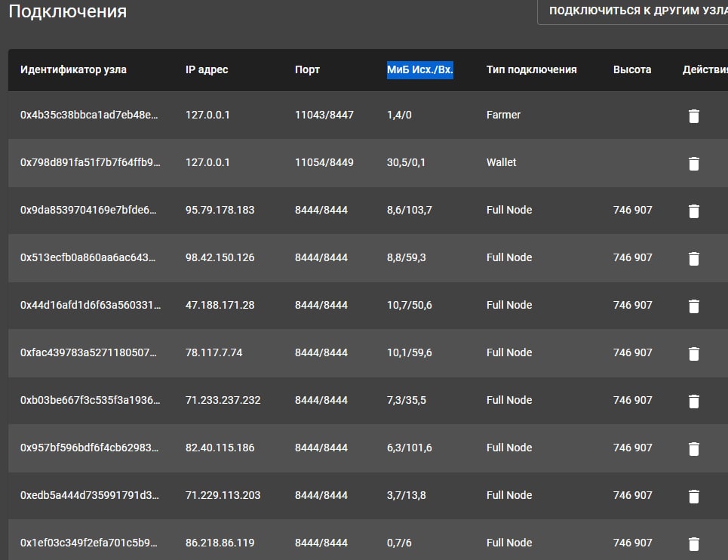Remove connection 95.79.178.183 using trash icon
The width and height of the screenshot is (728, 560).
[693, 211]
